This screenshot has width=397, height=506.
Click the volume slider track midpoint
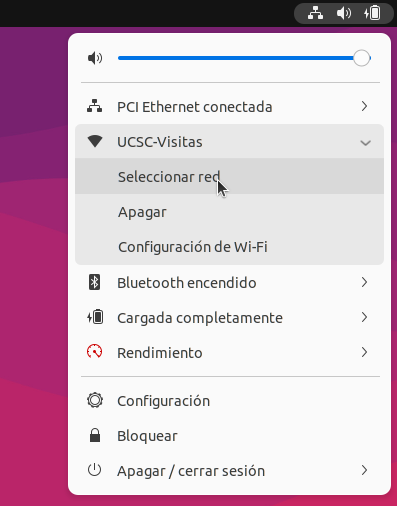click(x=244, y=58)
